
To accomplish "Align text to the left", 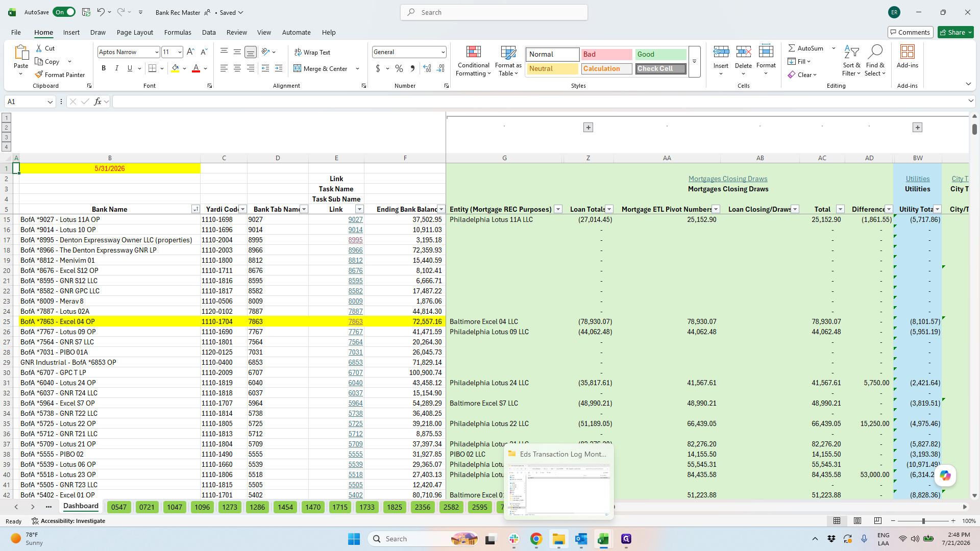I will pyautogui.click(x=224, y=68).
